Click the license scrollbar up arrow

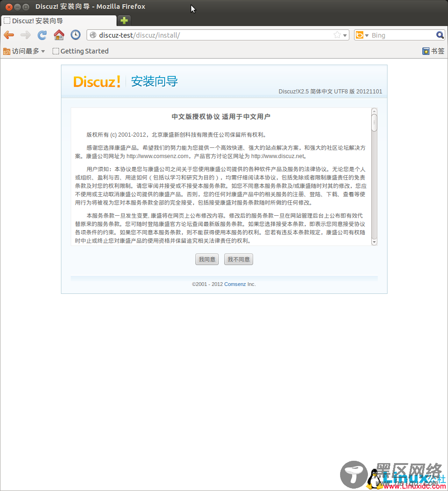point(374,111)
